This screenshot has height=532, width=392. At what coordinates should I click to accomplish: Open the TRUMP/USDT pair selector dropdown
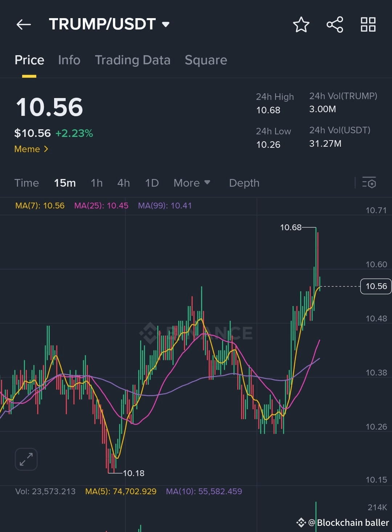pos(109,24)
